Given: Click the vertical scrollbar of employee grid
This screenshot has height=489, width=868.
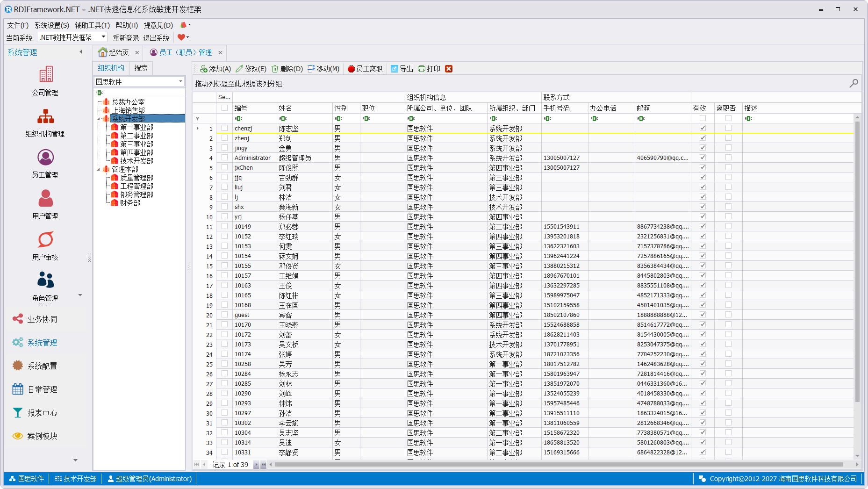Looking at the screenshot, I should click(x=857, y=262).
